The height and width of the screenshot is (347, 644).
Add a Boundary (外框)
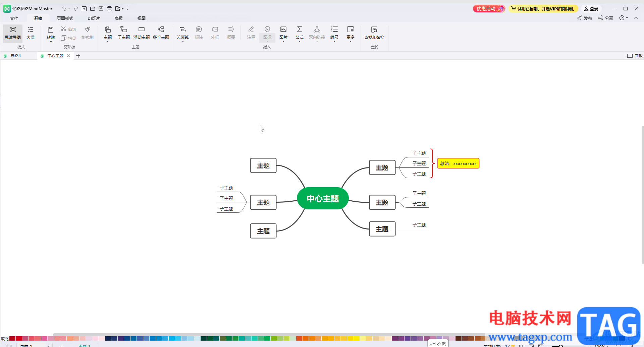215,33
